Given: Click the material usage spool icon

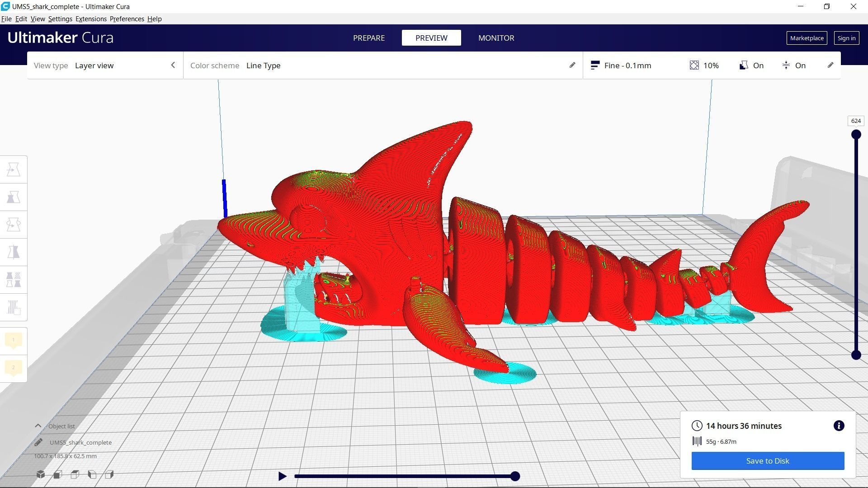Looking at the screenshot, I should tap(697, 441).
